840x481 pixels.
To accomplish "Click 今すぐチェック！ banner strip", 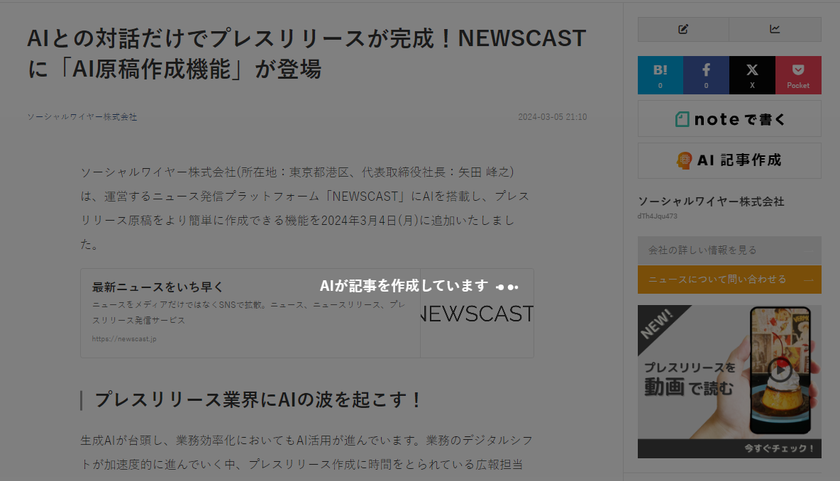I will click(x=729, y=448).
